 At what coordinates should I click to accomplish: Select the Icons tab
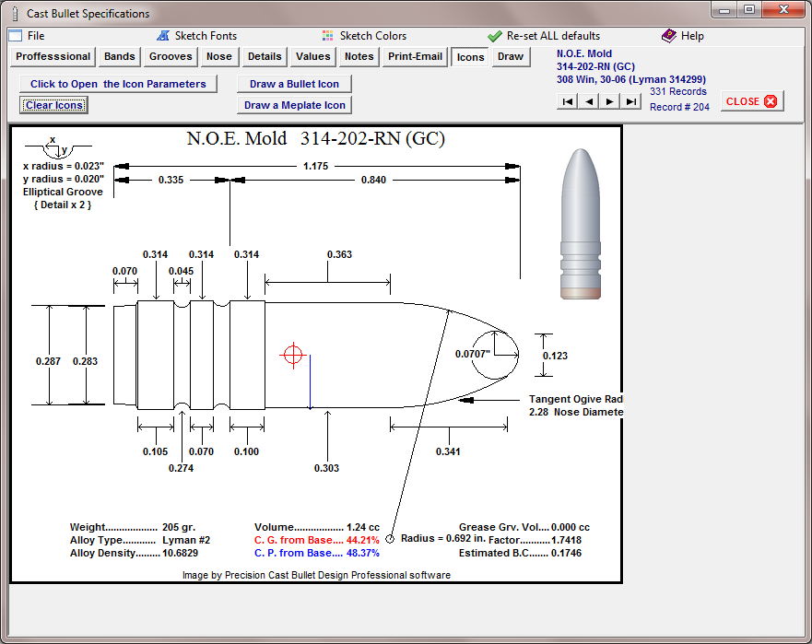click(x=470, y=57)
